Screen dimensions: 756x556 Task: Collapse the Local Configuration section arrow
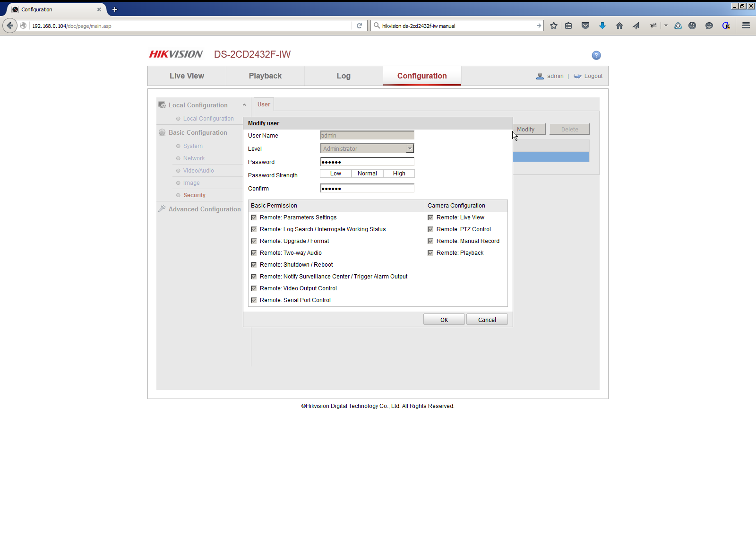pos(244,105)
